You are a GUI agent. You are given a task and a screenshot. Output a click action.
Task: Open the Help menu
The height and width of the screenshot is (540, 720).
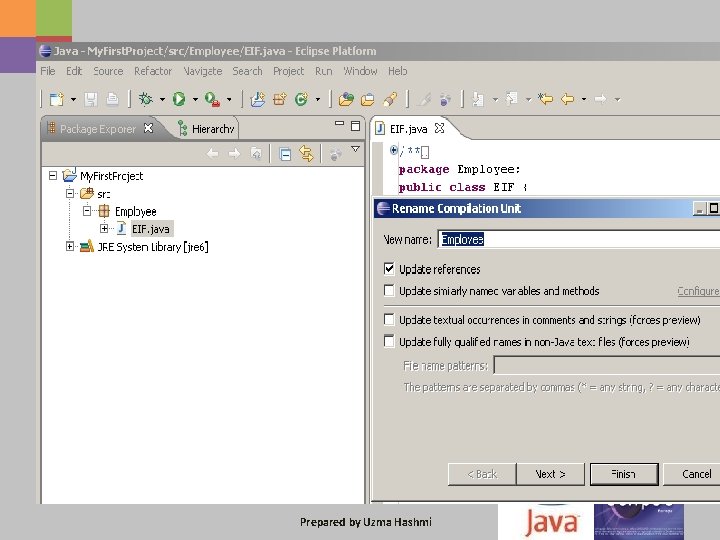398,71
